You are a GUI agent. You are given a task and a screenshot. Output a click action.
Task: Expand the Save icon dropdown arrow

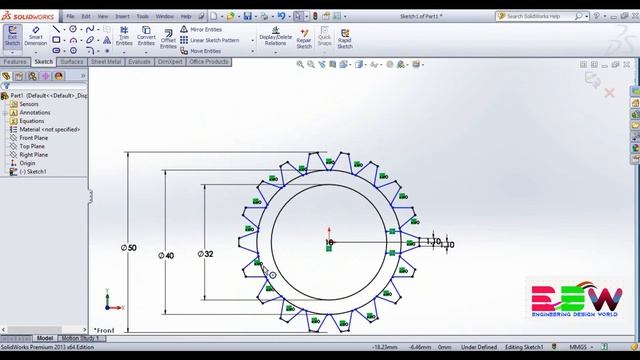255,17
